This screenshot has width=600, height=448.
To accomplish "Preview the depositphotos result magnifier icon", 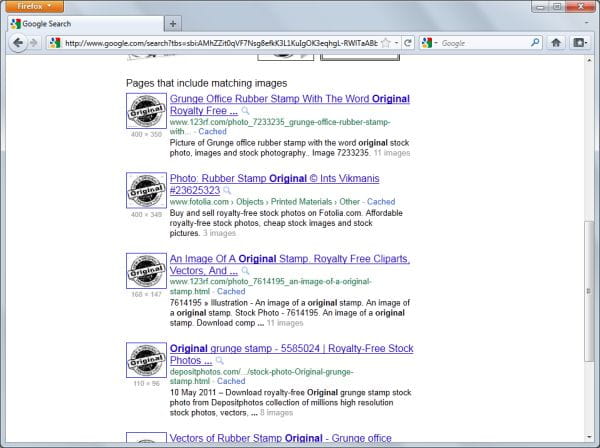I will (x=220, y=361).
